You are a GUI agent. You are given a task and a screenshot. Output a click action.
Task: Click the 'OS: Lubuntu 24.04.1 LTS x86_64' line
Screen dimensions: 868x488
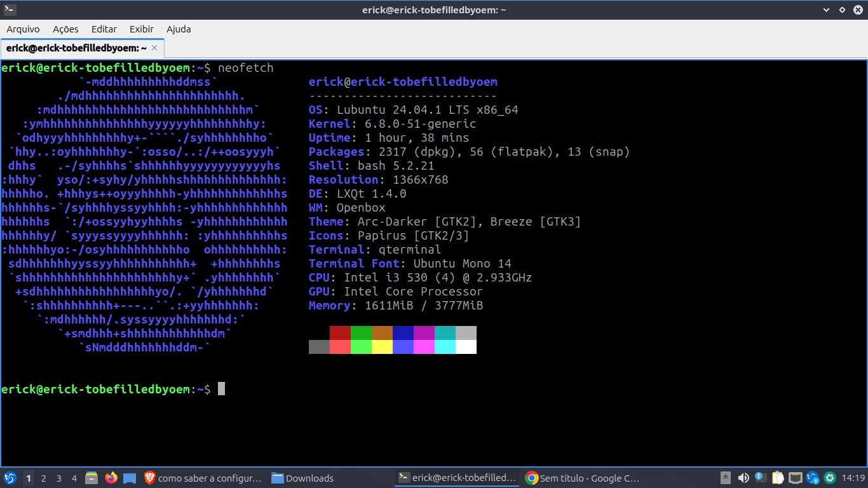tap(414, 110)
